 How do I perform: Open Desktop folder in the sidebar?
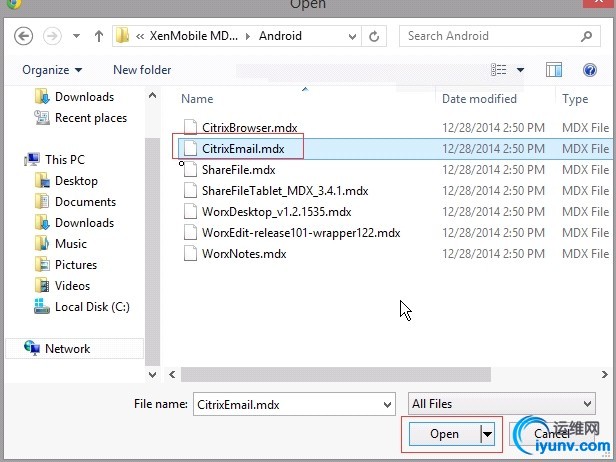(x=66, y=181)
